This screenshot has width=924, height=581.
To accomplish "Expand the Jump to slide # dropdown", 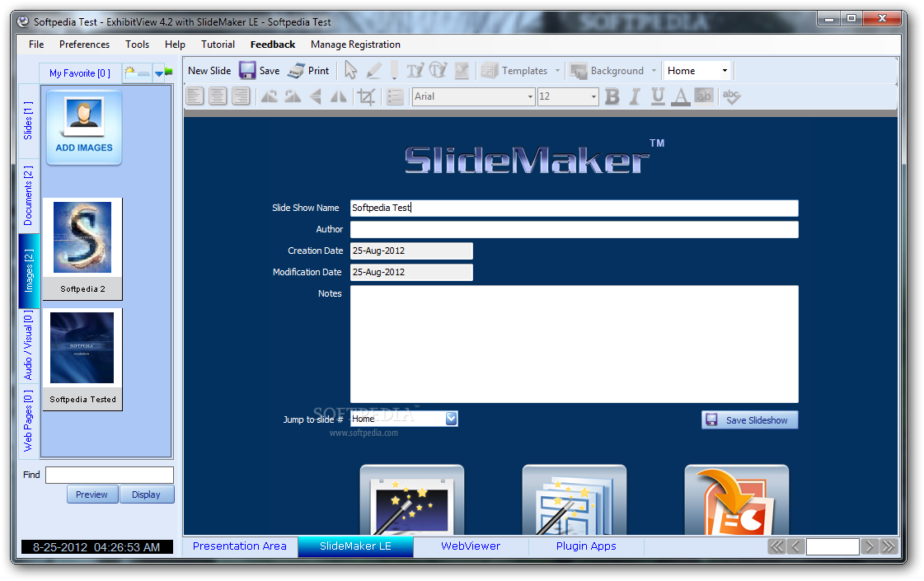I will (452, 419).
